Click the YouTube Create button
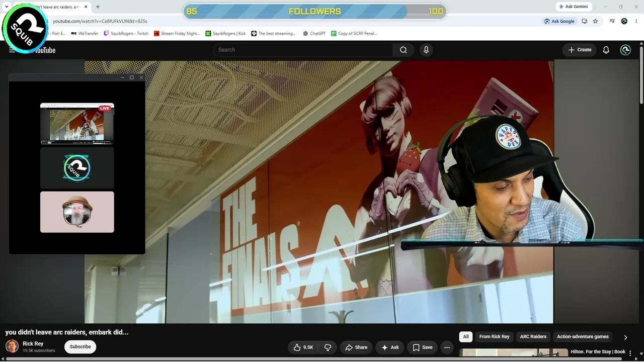 click(x=580, y=50)
